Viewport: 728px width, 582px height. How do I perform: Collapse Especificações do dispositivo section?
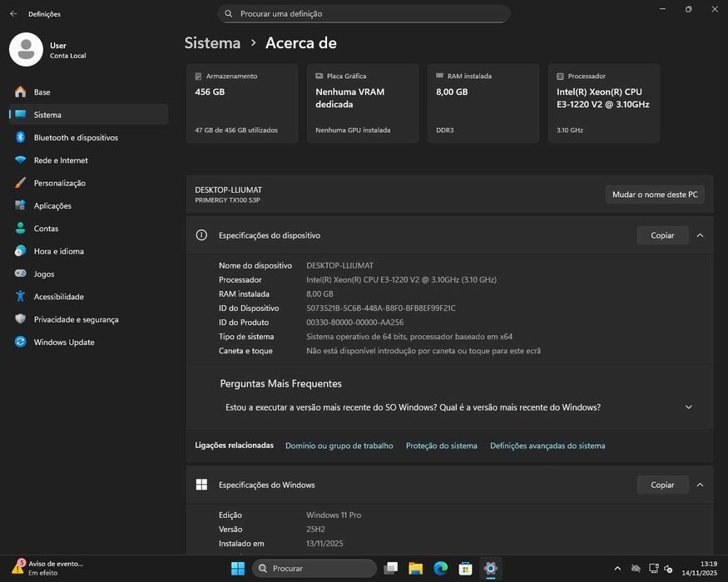[701, 235]
